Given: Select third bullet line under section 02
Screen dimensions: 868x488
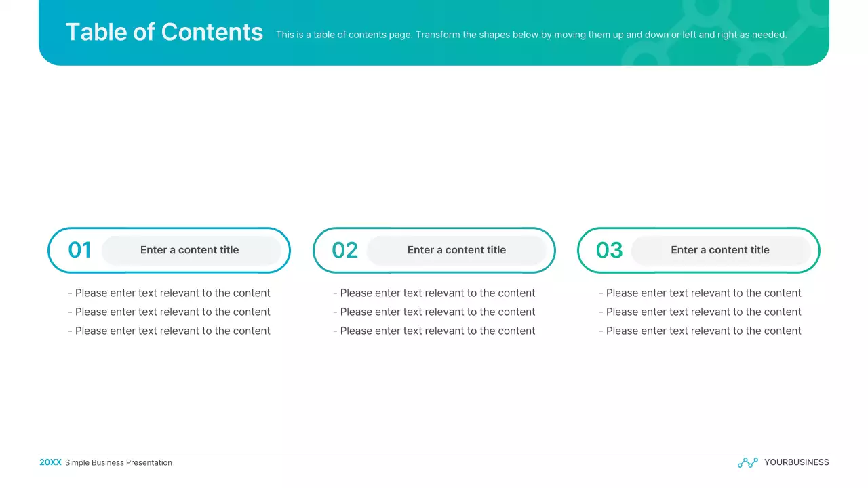Looking at the screenshot, I should click(x=434, y=331).
